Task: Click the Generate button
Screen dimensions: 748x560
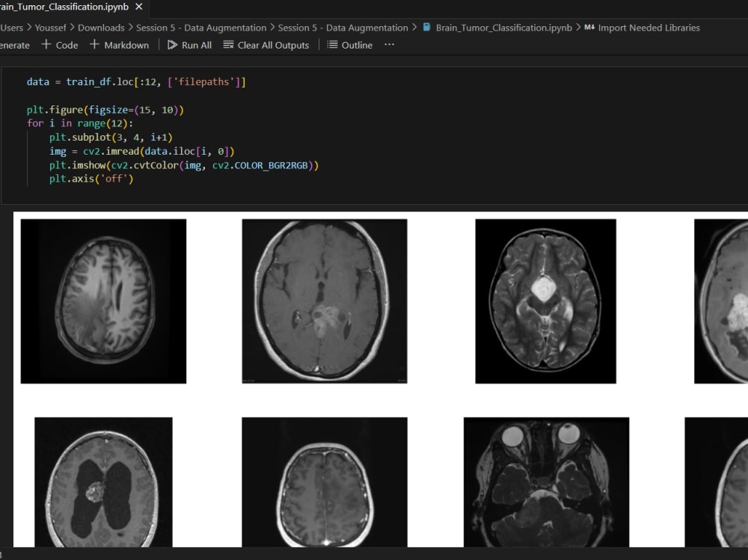Action: [x=15, y=45]
